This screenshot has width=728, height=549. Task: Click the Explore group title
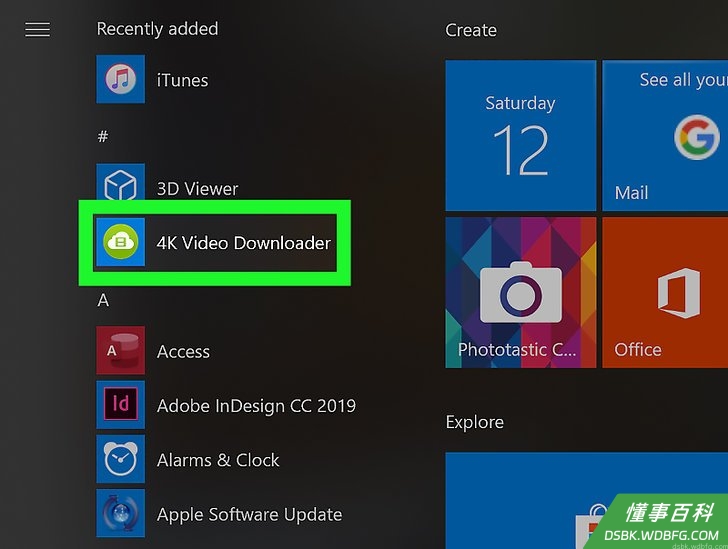[x=474, y=422]
